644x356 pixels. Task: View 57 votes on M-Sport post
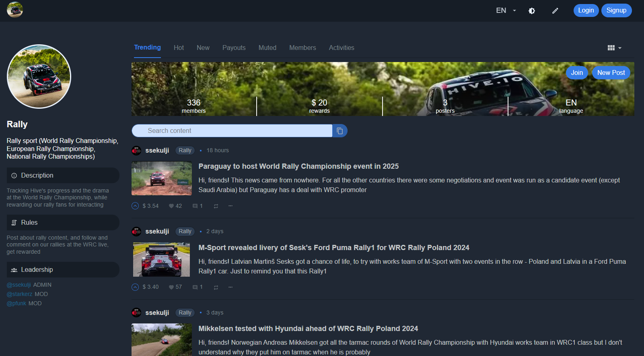click(175, 287)
